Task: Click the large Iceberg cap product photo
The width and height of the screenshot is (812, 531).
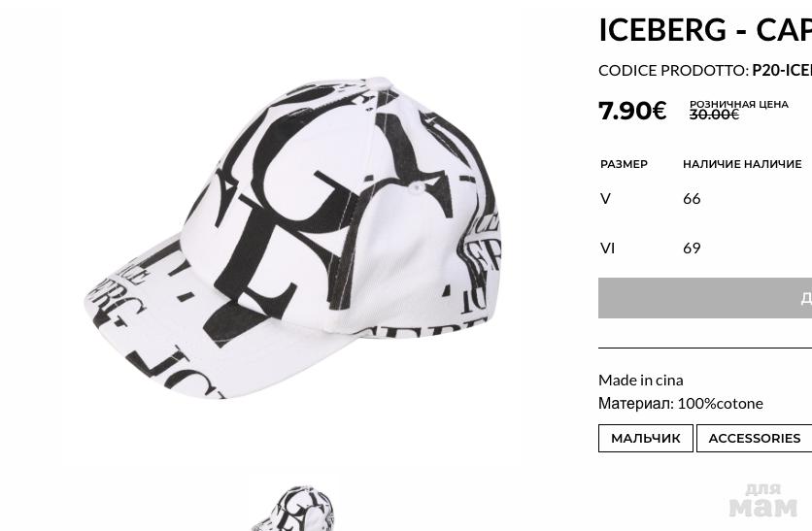Action: click(x=292, y=238)
